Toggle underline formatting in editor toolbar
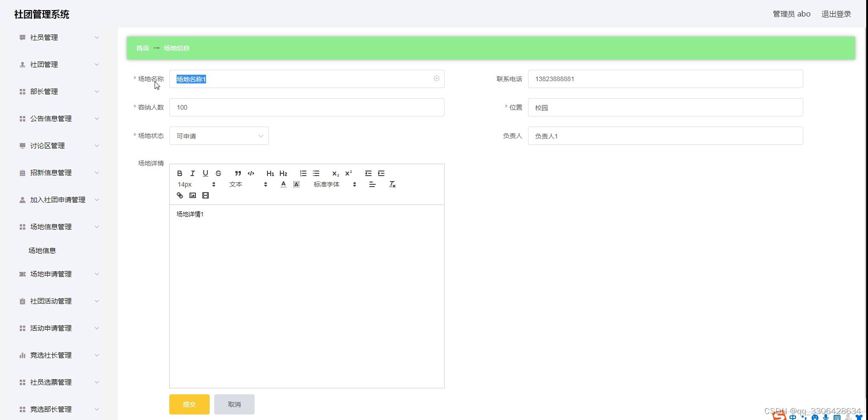Image resolution: width=868 pixels, height=420 pixels. (206, 173)
